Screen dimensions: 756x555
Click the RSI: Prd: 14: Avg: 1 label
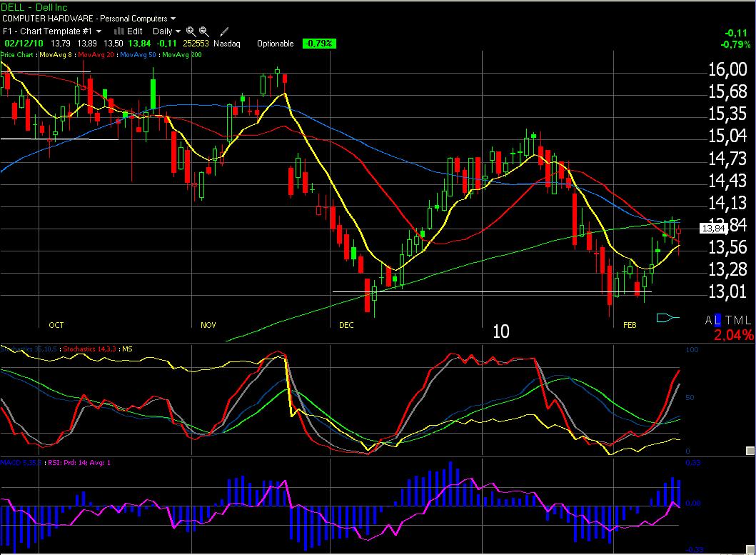[x=79, y=463]
